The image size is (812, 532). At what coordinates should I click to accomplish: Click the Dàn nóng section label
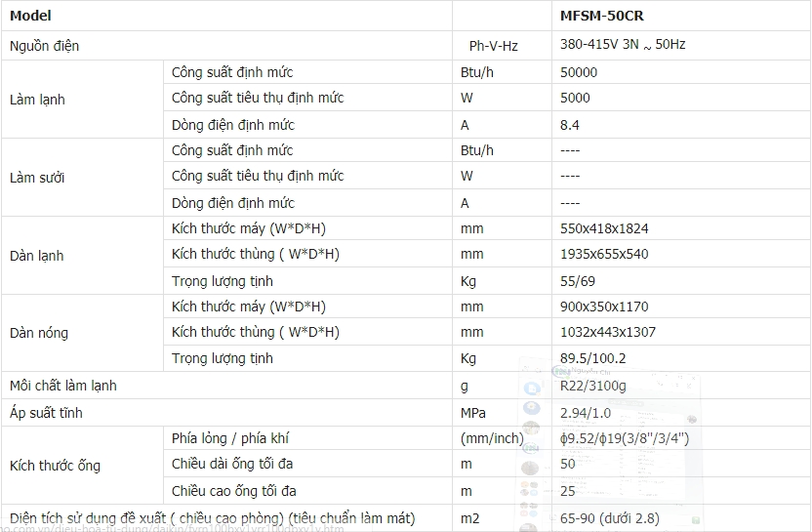tap(39, 333)
